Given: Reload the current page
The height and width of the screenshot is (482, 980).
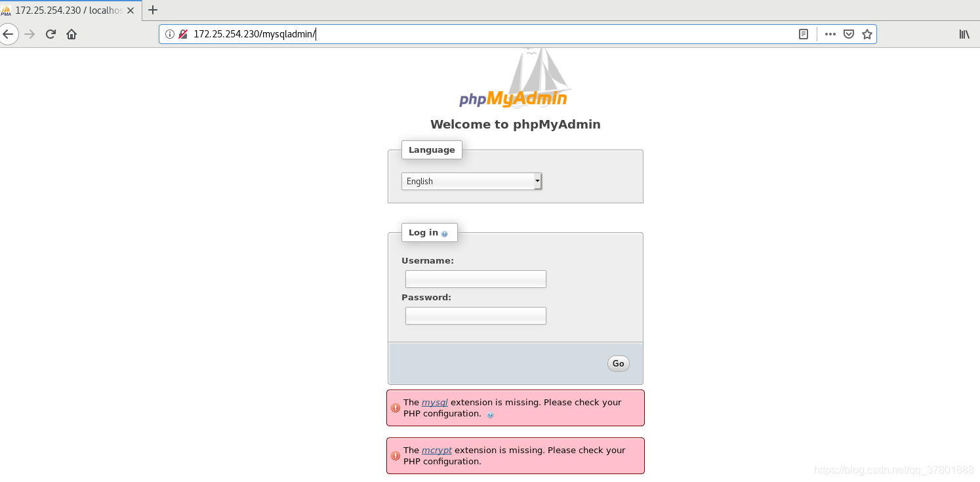Looking at the screenshot, I should tap(51, 34).
